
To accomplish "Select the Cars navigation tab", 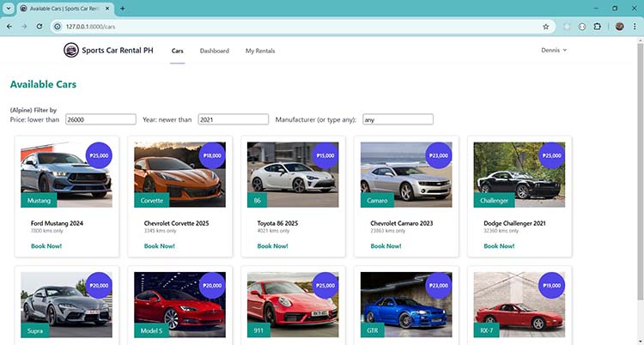I will [178, 51].
